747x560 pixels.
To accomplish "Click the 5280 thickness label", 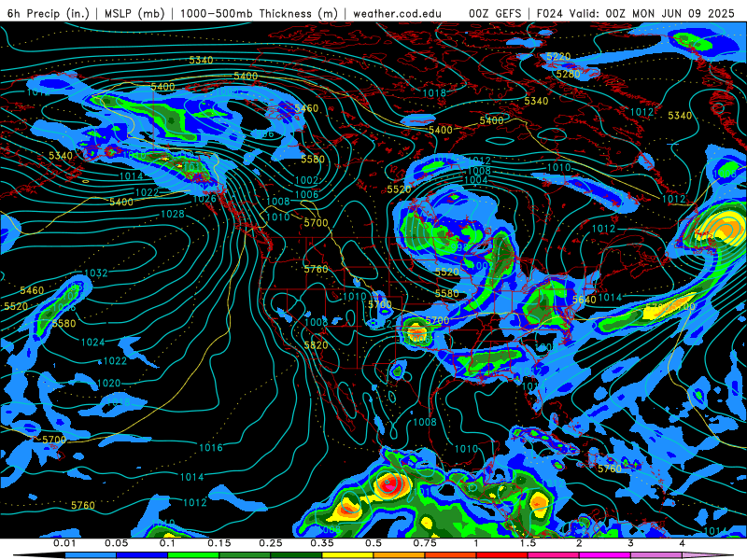I will point(569,74).
